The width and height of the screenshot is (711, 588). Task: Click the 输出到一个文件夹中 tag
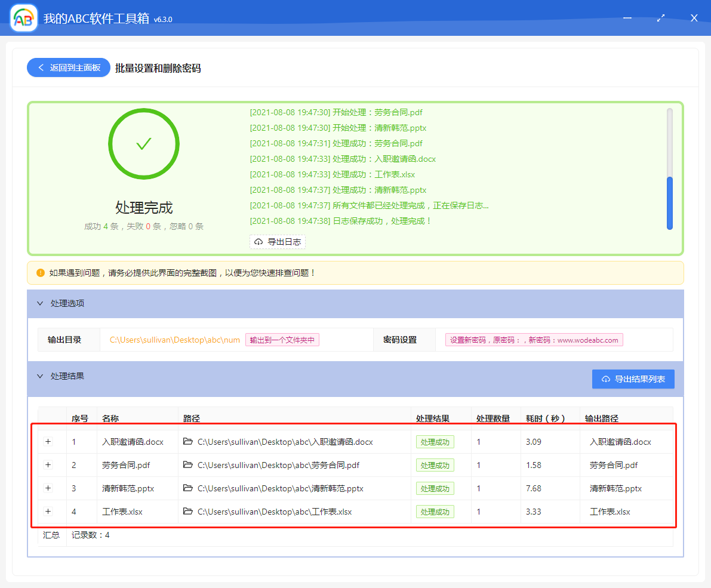click(284, 339)
